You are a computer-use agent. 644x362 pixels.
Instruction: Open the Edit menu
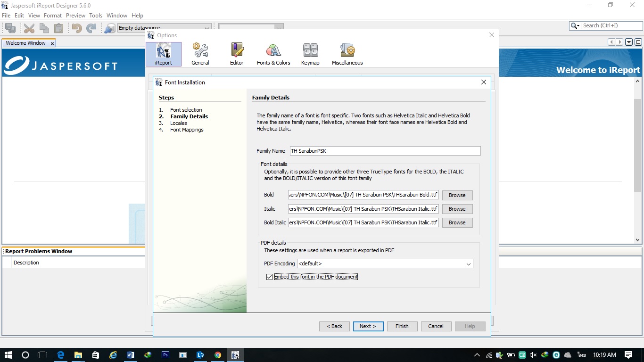pyautogui.click(x=19, y=16)
